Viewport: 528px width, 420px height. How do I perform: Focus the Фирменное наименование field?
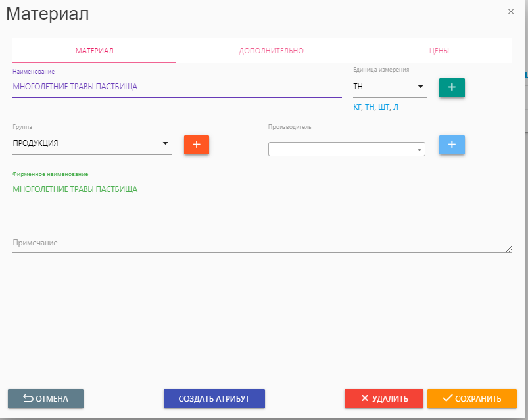tap(262, 189)
